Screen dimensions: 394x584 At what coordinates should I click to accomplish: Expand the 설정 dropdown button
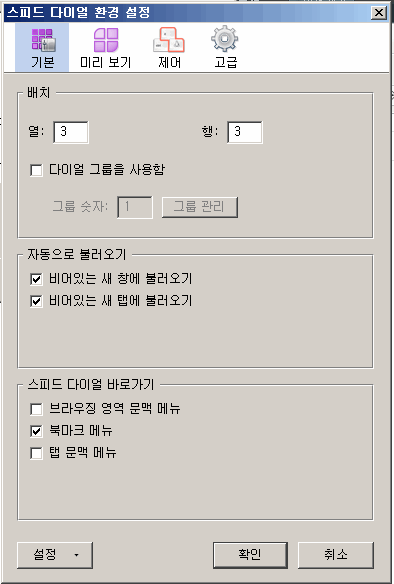coord(55,555)
